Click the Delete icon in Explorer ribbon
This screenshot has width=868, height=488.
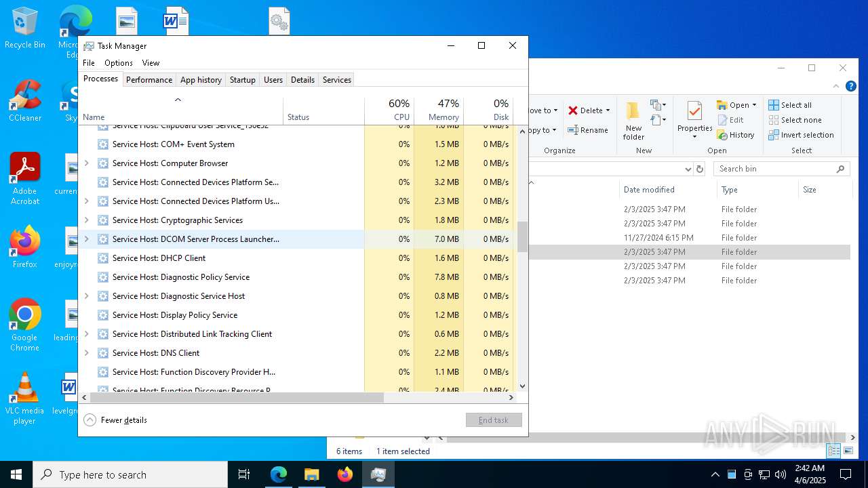(573, 110)
